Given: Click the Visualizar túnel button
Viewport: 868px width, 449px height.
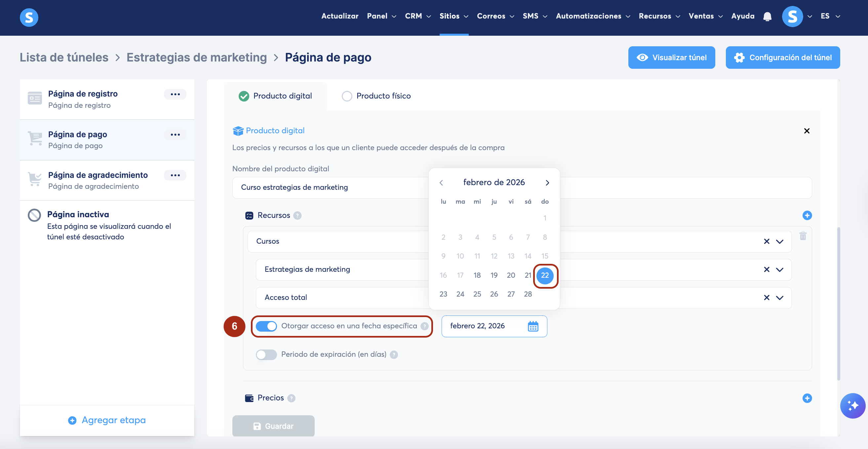Looking at the screenshot, I should tap(671, 58).
